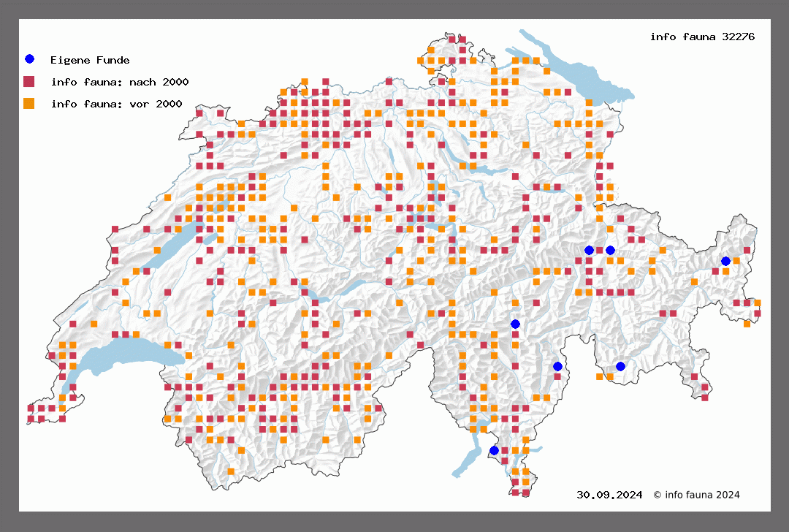Select the 'Eigene Funde' legend label

click(x=90, y=60)
